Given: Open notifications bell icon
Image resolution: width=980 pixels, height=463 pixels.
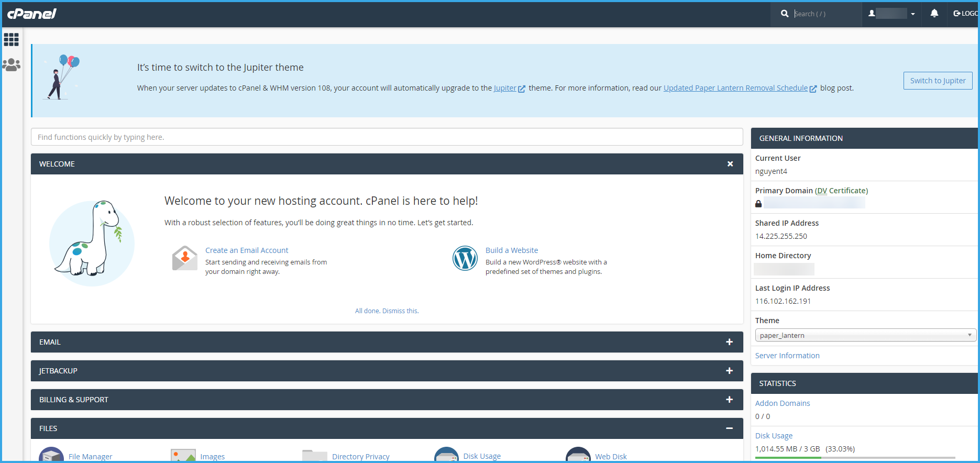Looking at the screenshot, I should click(x=934, y=14).
